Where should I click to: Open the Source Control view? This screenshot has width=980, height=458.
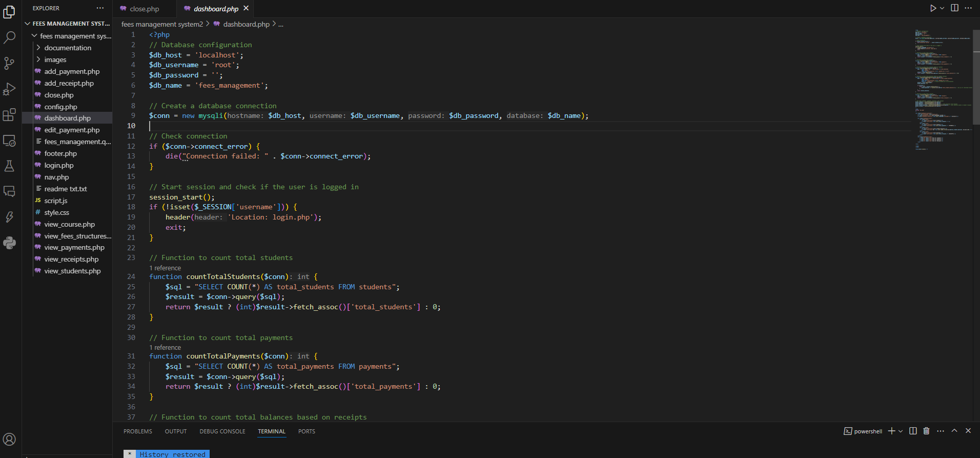(9, 63)
